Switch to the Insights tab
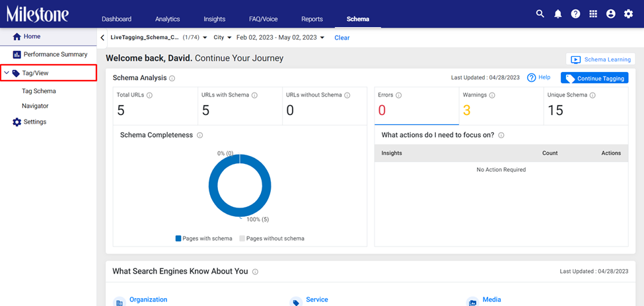This screenshot has width=644, height=306. pyautogui.click(x=215, y=19)
